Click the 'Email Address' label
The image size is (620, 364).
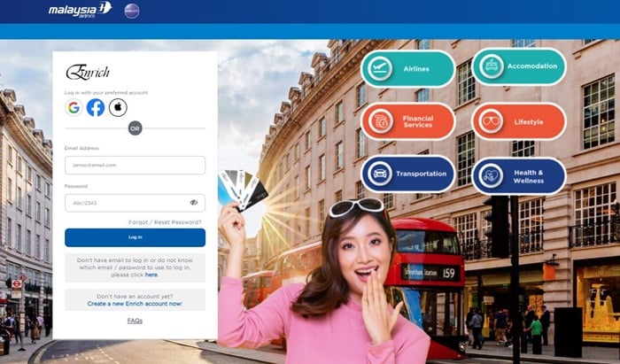pos(81,148)
